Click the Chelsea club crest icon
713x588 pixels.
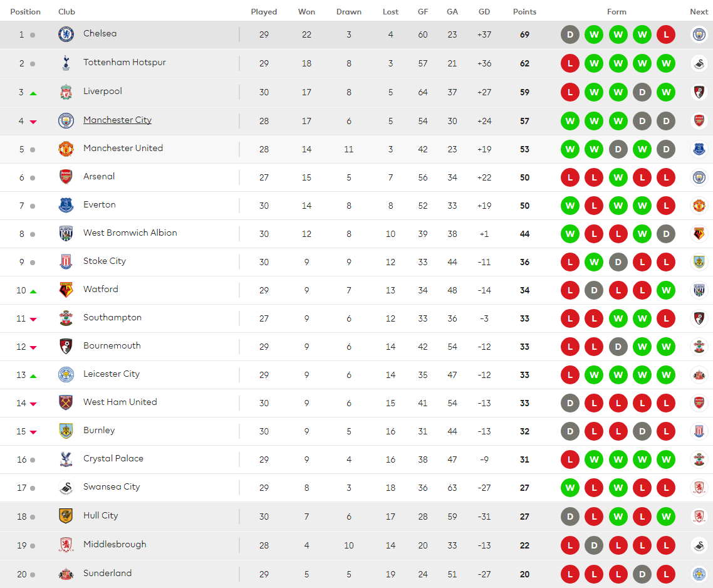[66, 34]
